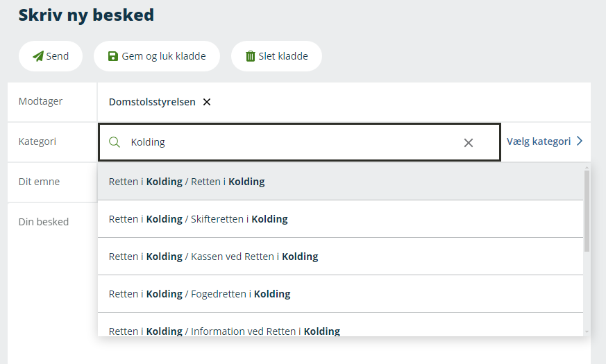Click the trash can delete icon
Screen dimensions: 606x364
251,56
